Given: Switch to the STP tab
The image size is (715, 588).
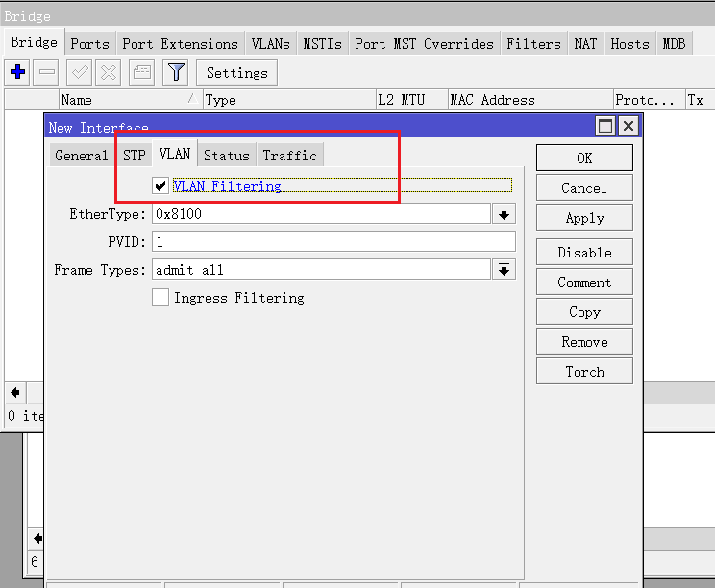Looking at the screenshot, I should pyautogui.click(x=135, y=155).
